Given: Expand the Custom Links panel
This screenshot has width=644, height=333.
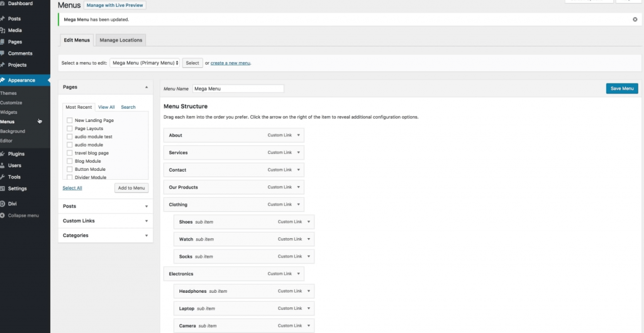Looking at the screenshot, I should [146, 221].
